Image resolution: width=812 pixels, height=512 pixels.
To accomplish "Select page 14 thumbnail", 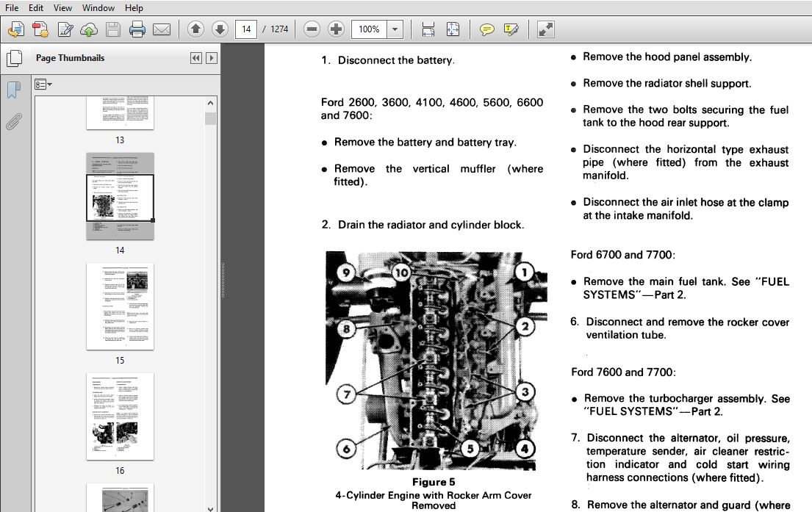I will click(120, 196).
